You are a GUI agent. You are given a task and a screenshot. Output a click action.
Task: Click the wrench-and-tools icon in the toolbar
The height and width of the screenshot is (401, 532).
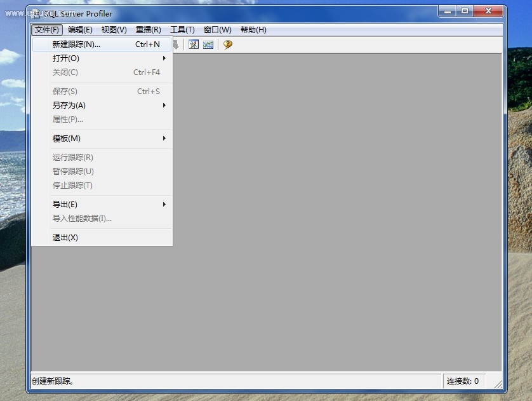(x=194, y=44)
